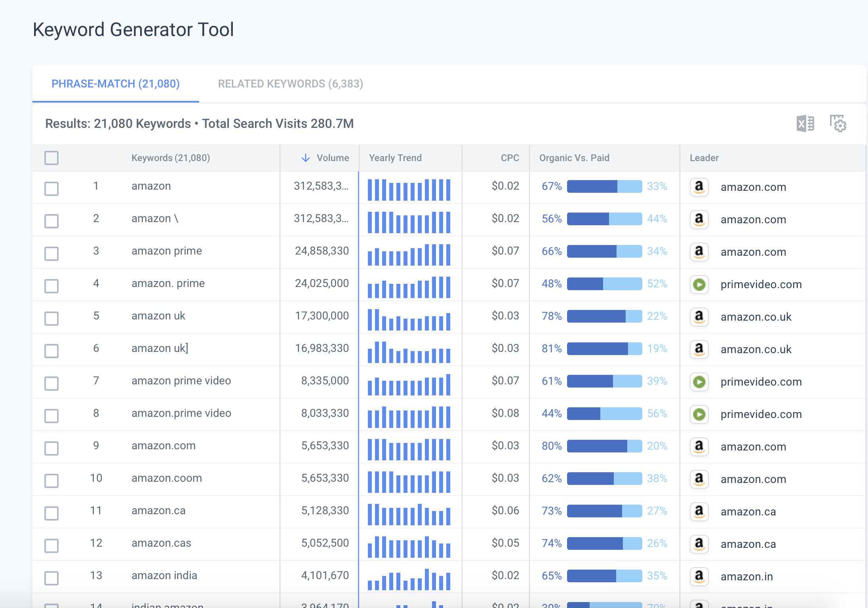Click keyword amazon.cas
The height and width of the screenshot is (608, 868).
pos(161,543)
